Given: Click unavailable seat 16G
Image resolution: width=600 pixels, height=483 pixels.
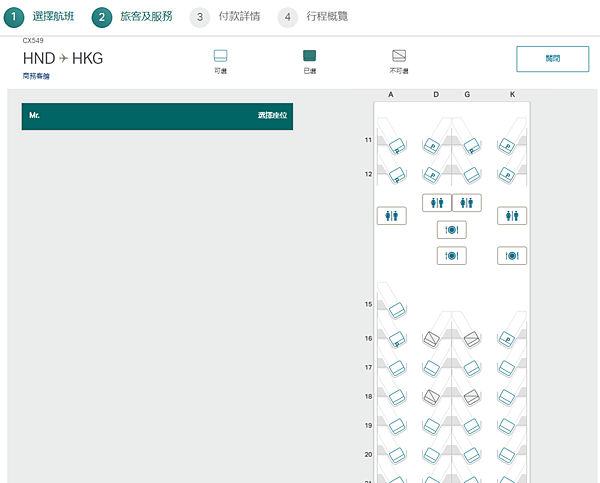Looking at the screenshot, I should [x=472, y=339].
